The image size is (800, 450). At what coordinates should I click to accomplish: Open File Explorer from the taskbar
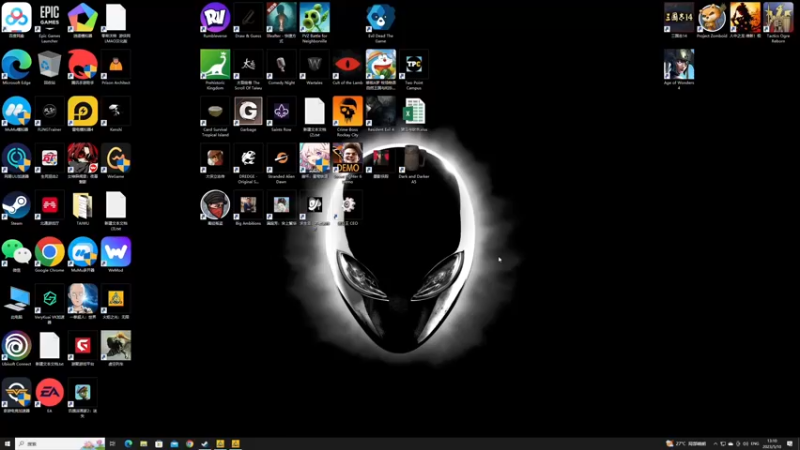pyautogui.click(x=143, y=444)
